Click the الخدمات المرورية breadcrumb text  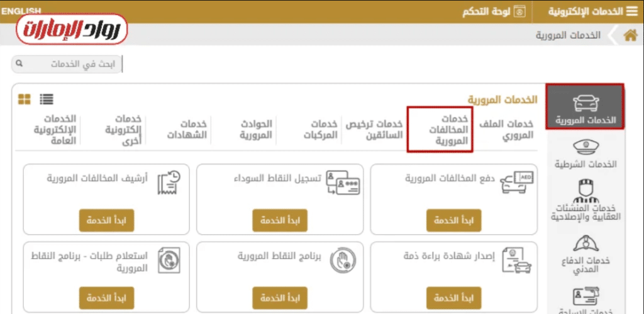tap(568, 35)
